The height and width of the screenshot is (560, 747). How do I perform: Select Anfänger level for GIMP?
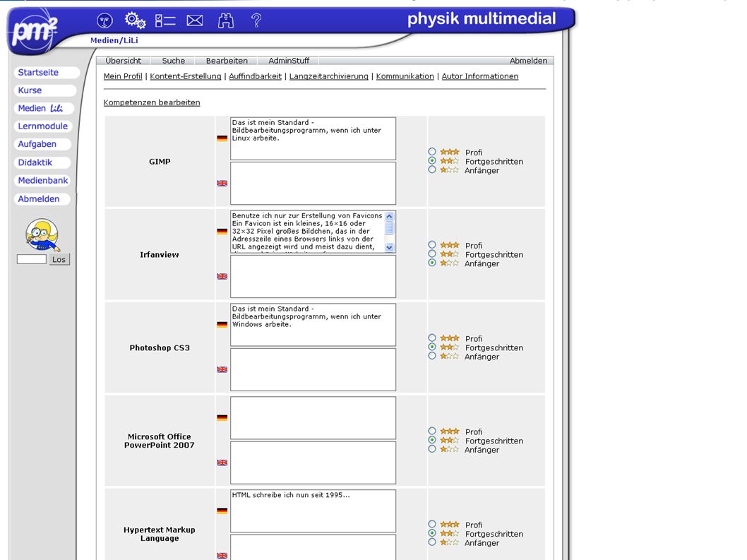pos(432,169)
